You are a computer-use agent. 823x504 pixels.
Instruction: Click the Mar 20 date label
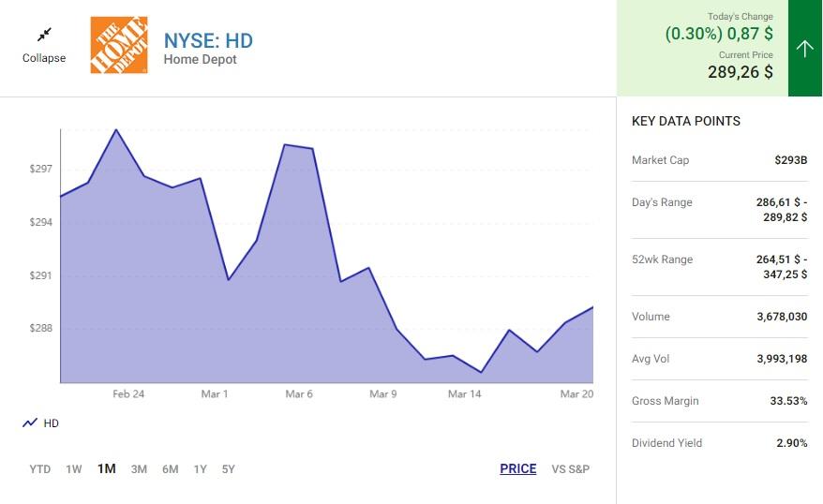coord(576,393)
